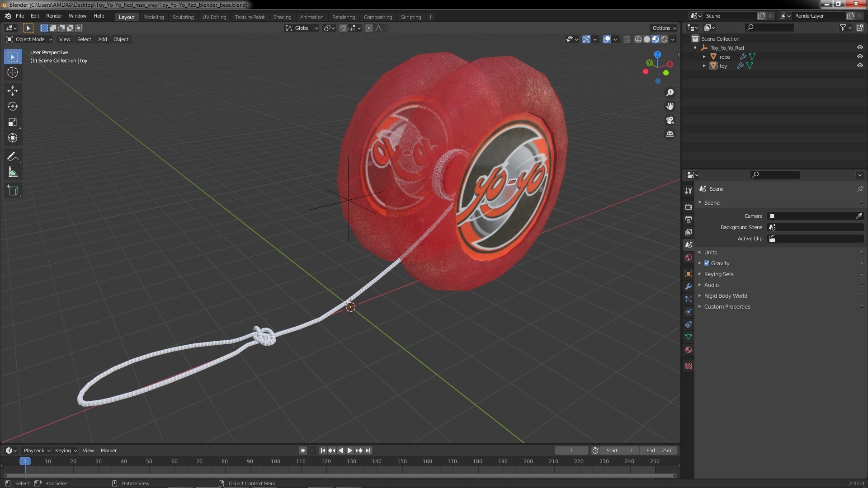This screenshot has height=488, width=868.
Task: Open the File menu
Action: click(x=20, y=16)
